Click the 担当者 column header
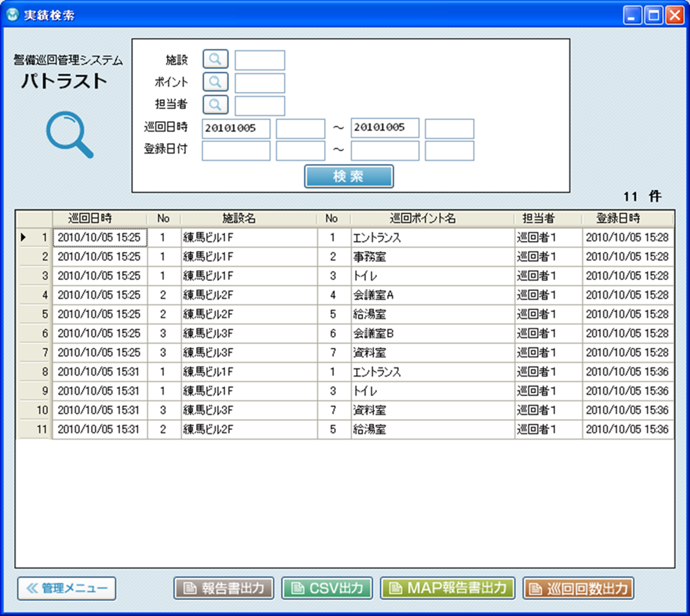Viewport: 690px width, 616px height. click(x=538, y=218)
